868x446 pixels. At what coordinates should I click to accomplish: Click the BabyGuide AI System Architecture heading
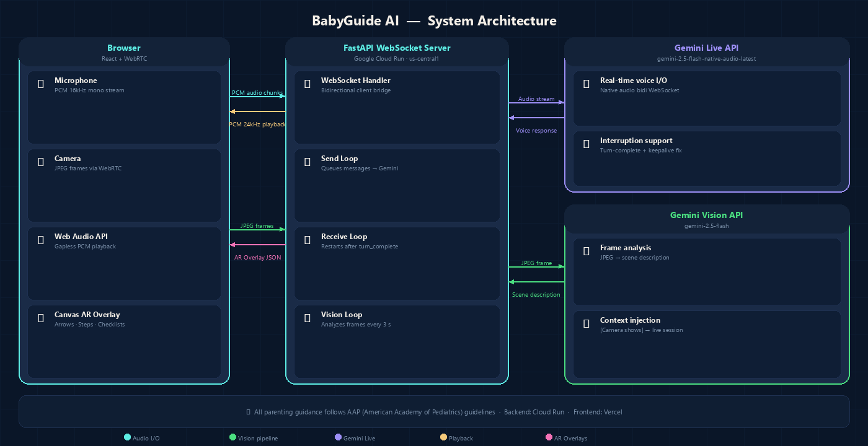(x=434, y=21)
